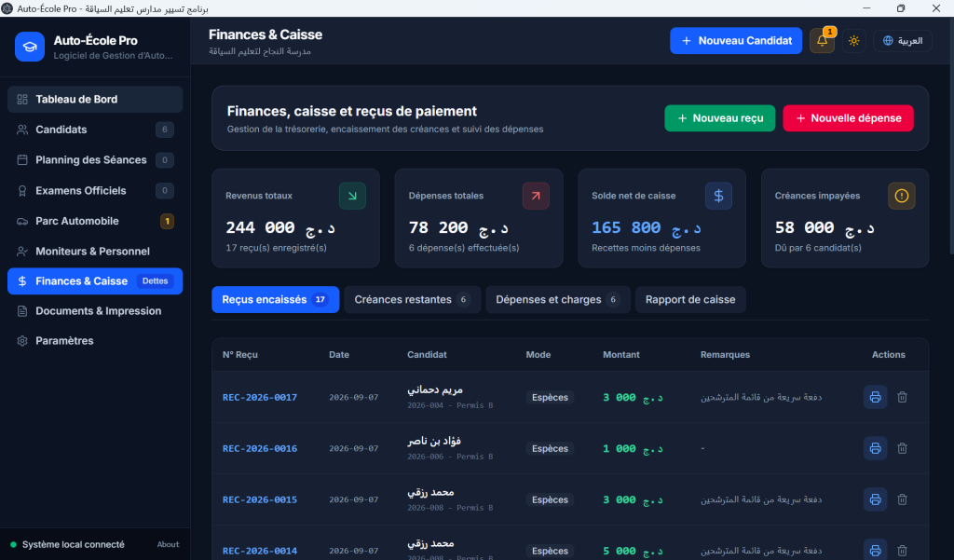The image size is (954, 560).
Task: Click the Date column header
Action: click(339, 355)
